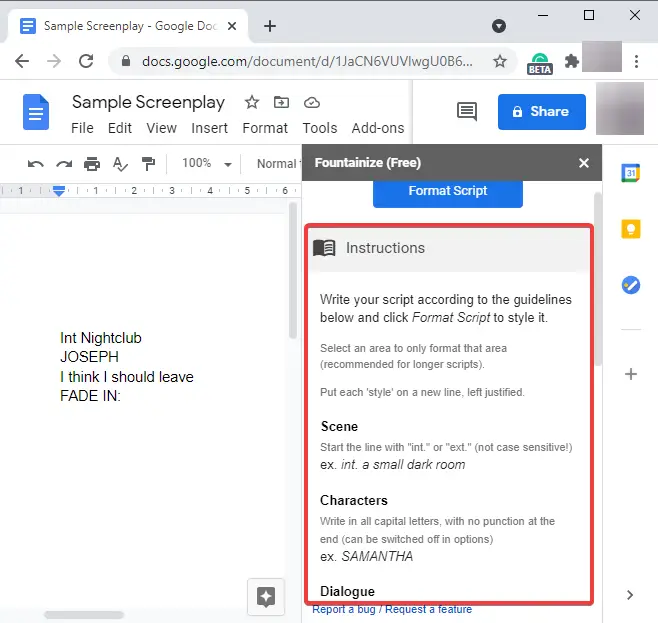This screenshot has width=658, height=623.
Task: Click the Explore button in document corner
Action: [266, 597]
